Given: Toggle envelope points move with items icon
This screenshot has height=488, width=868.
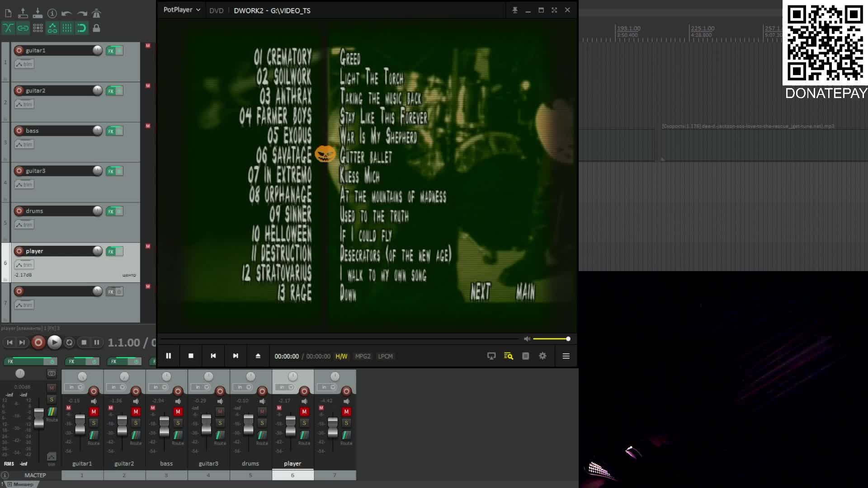Looking at the screenshot, I should 52,28.
